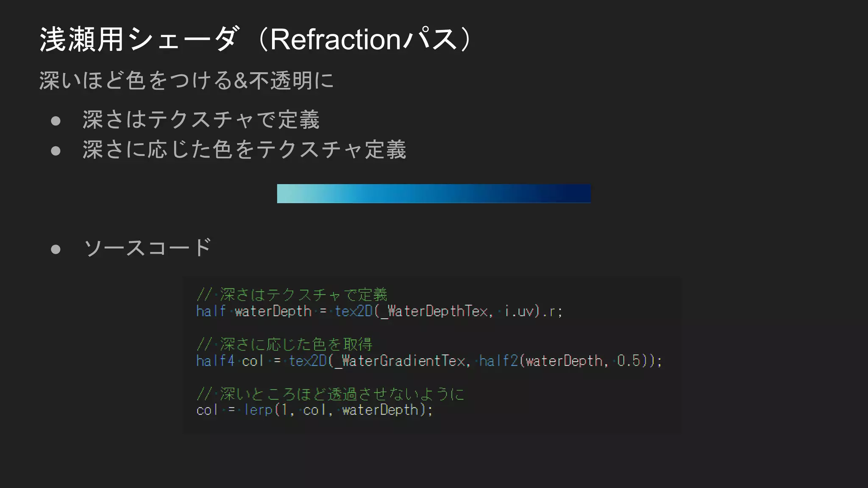Click code line col = lerp(1, col, waterDepth);
This screenshot has height=488, width=868.
click(x=314, y=410)
